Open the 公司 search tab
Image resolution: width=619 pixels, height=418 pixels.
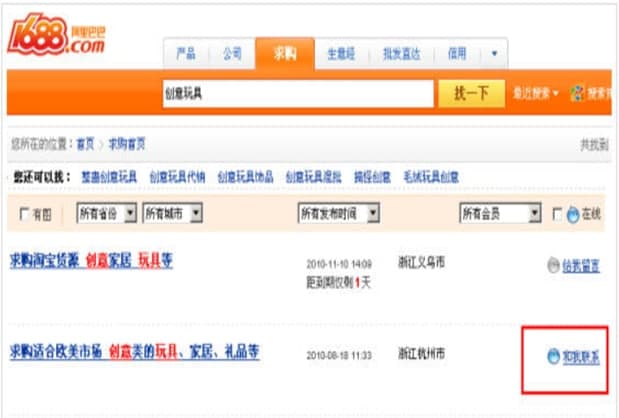coord(232,53)
